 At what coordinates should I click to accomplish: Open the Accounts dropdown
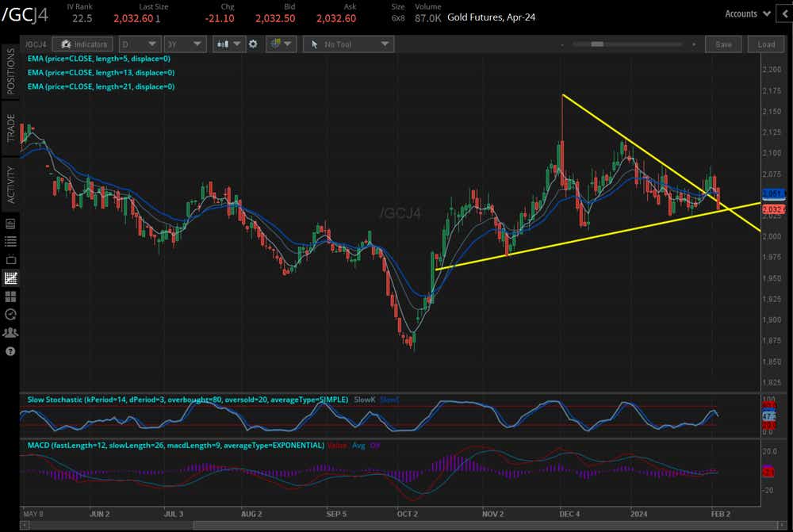(746, 13)
